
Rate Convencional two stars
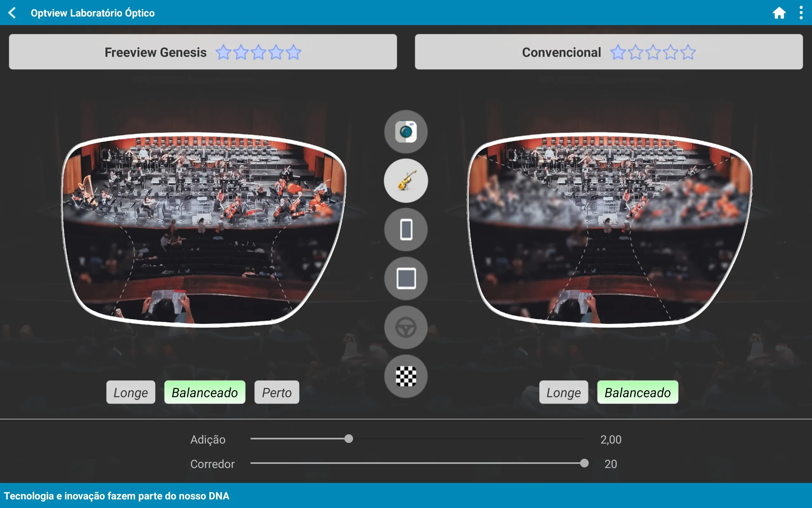click(636, 52)
